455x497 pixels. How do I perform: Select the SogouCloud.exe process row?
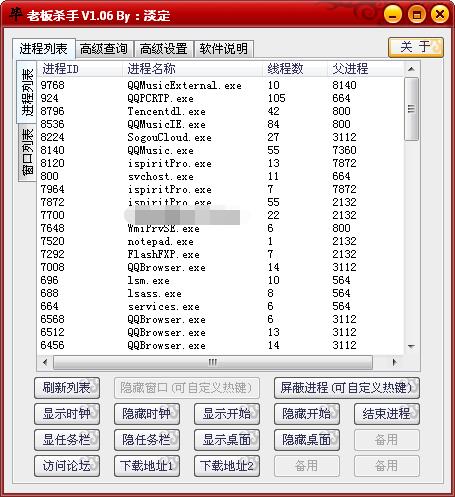[x=220, y=137]
